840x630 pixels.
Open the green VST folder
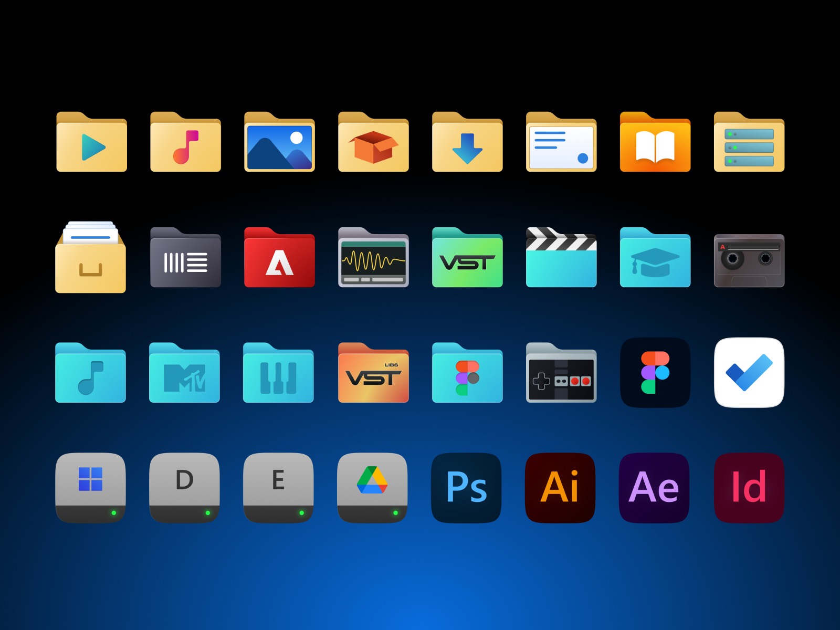468,257
